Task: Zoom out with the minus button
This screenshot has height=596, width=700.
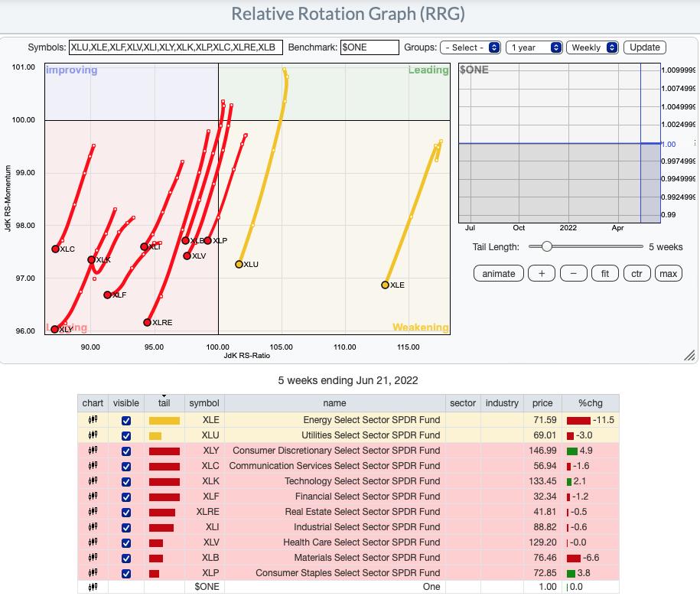Action: tap(573, 273)
